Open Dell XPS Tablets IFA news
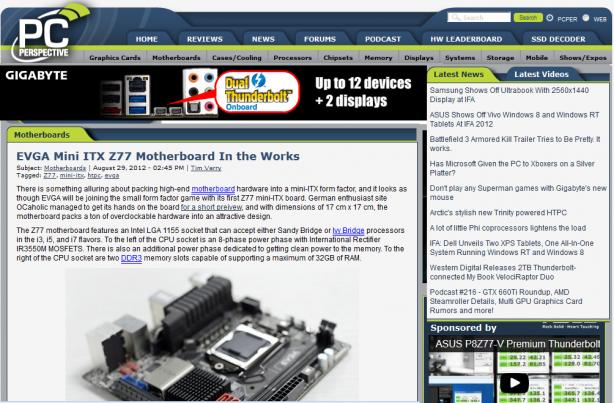The width and height of the screenshot is (614, 403). tap(511, 248)
